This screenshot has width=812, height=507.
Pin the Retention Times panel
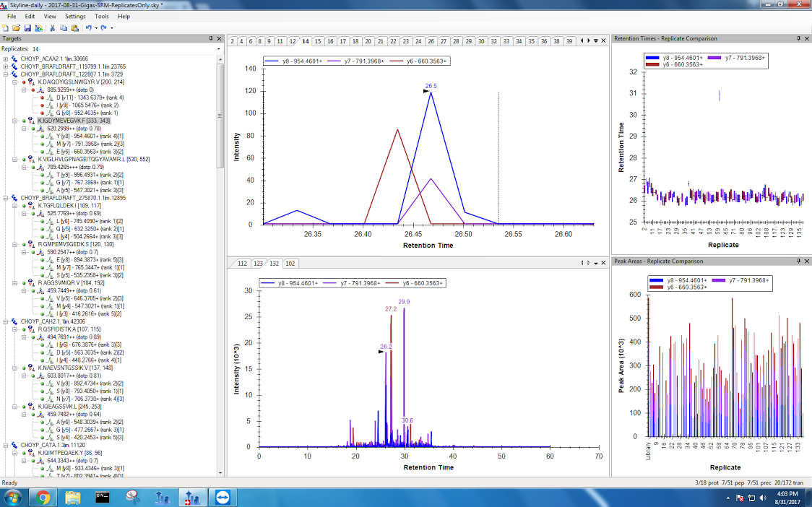click(x=798, y=38)
